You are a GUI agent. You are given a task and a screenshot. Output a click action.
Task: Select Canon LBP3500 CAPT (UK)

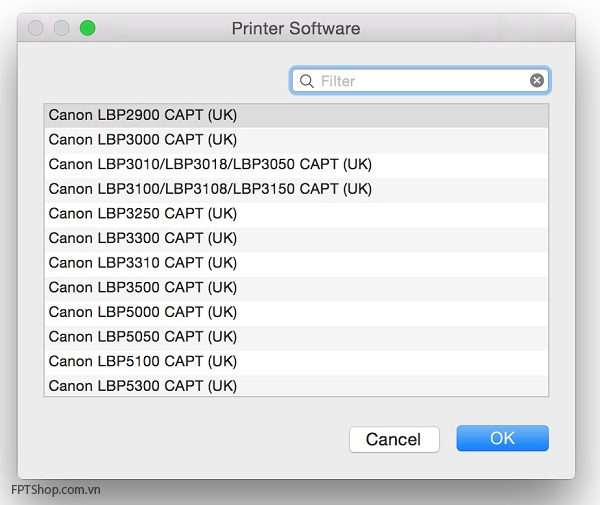pos(296,288)
